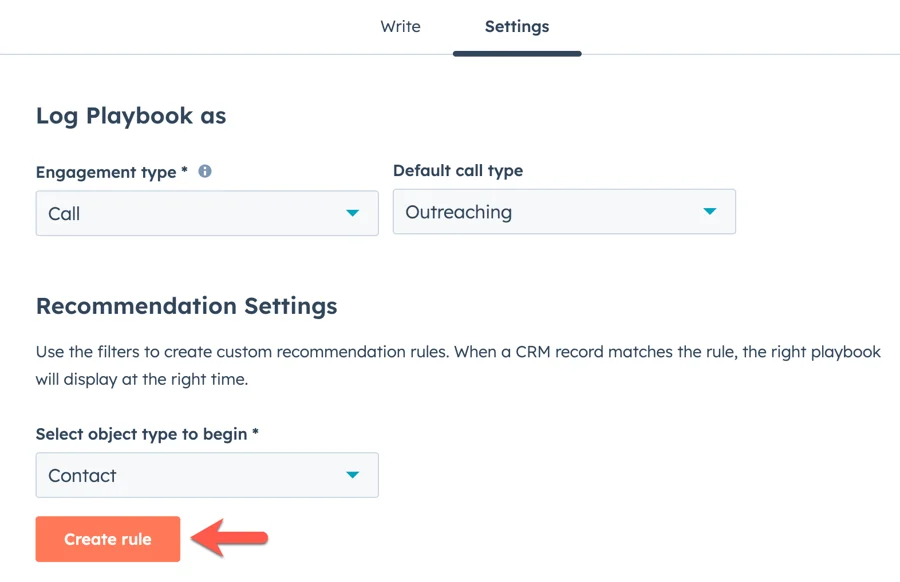The width and height of the screenshot is (900, 582).
Task: Click the Recommendation Settings heading
Action: click(x=186, y=306)
